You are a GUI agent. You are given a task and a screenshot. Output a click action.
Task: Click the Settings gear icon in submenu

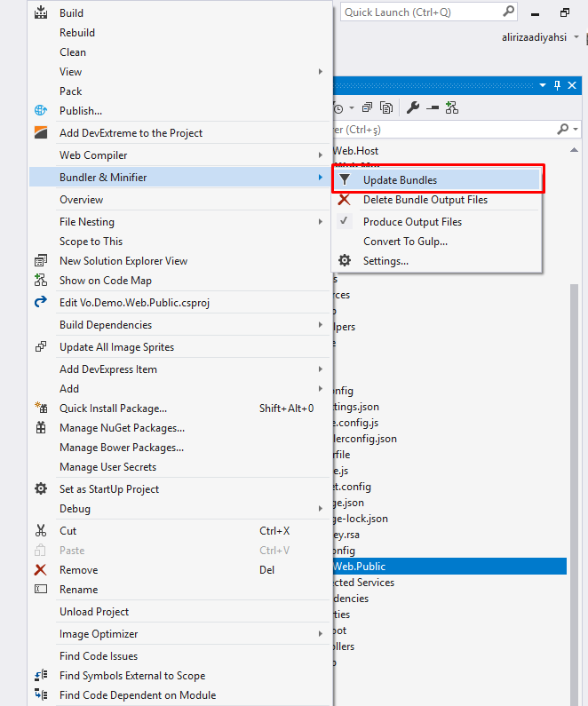(x=345, y=260)
